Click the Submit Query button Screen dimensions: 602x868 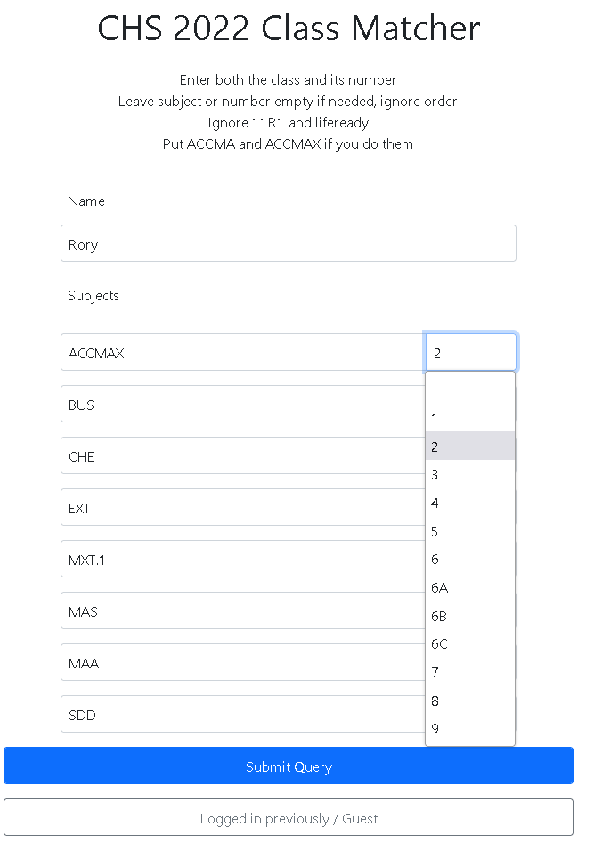click(289, 766)
